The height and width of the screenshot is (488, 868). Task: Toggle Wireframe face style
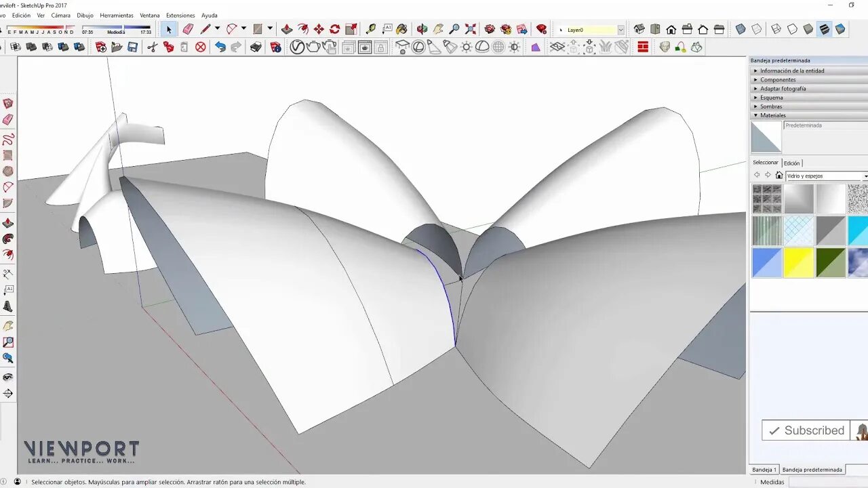776,29
